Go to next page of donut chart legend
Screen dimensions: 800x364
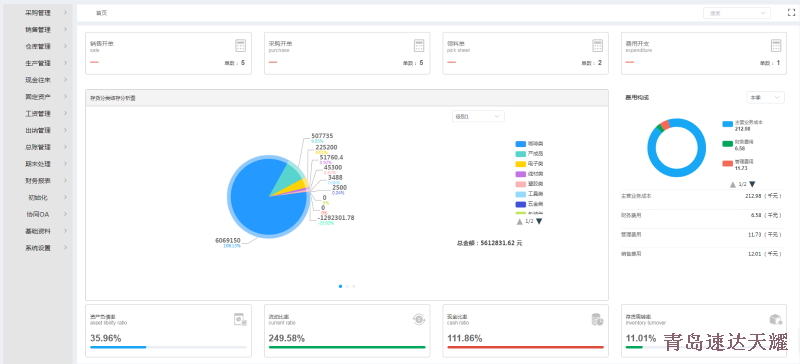[752, 184]
